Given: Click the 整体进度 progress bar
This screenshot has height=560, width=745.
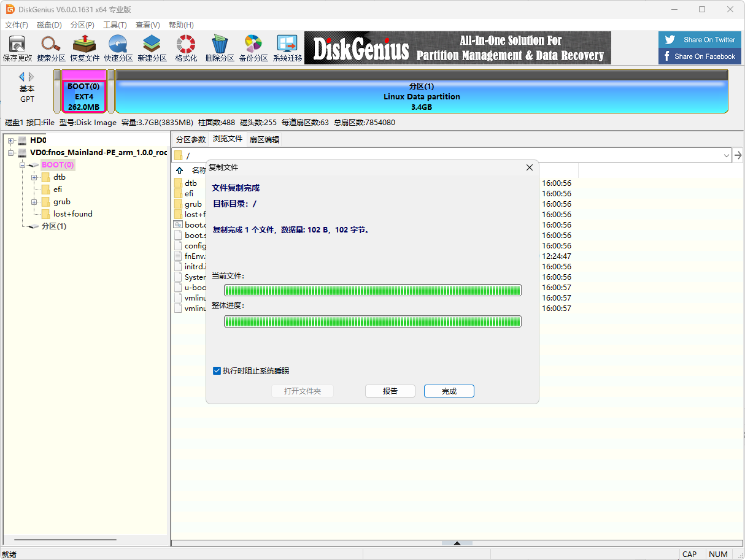Looking at the screenshot, I should click(373, 321).
